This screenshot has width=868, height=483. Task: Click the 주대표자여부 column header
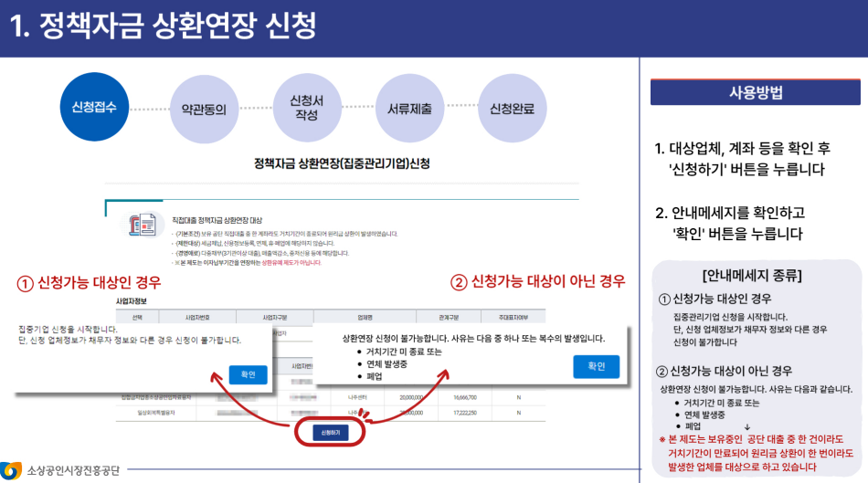point(513,318)
